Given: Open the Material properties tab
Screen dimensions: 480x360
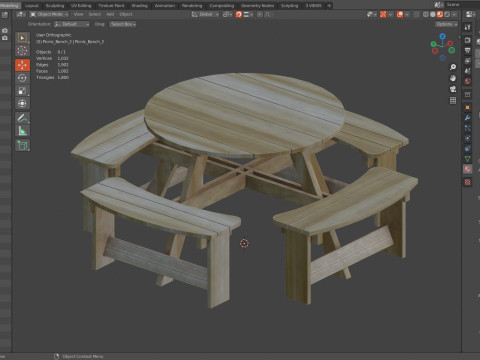Looking at the screenshot, I should click(x=468, y=169).
